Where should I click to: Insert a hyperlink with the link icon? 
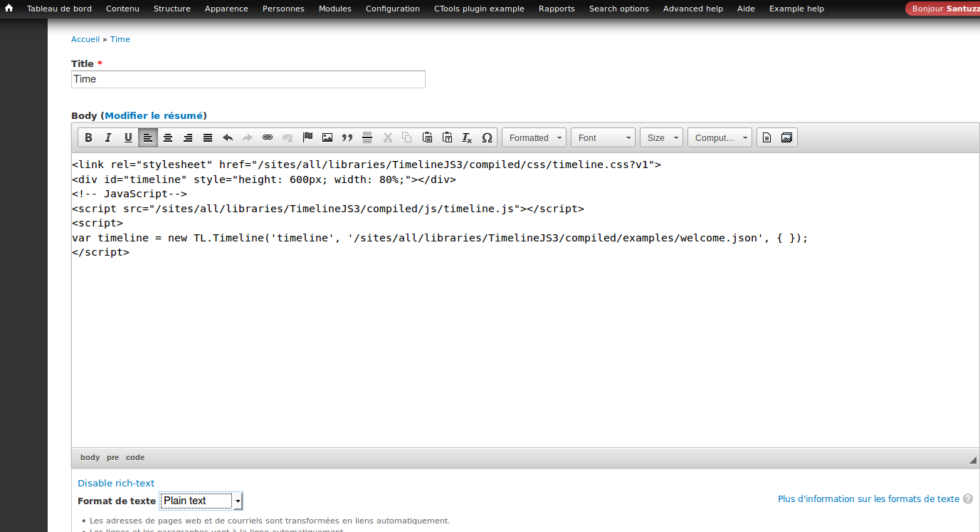[268, 137]
